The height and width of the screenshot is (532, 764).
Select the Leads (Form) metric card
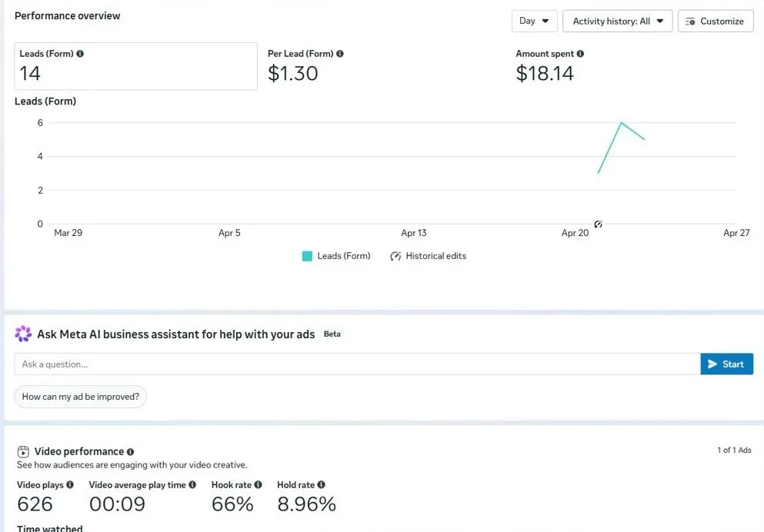[136, 66]
